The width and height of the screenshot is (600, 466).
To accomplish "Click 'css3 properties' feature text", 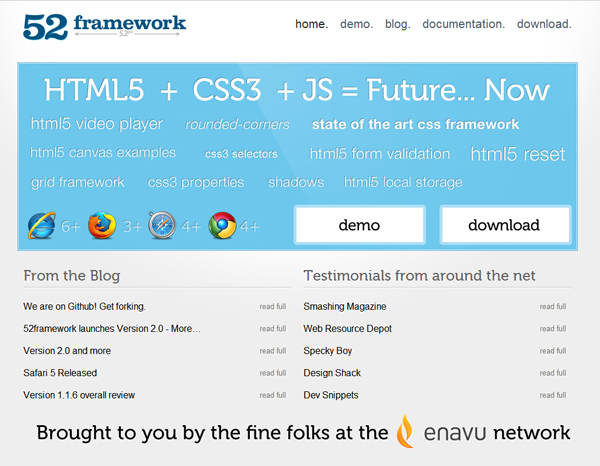I will pyautogui.click(x=196, y=182).
